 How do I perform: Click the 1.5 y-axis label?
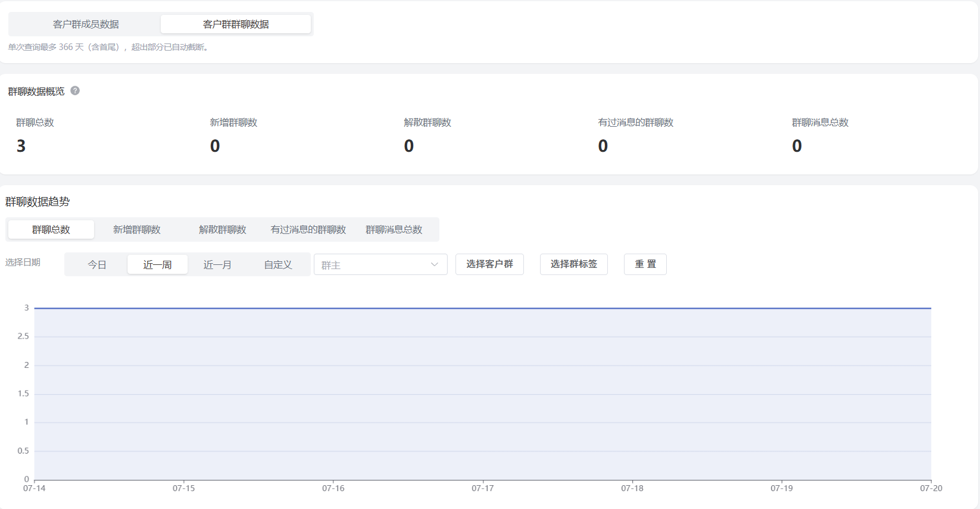pos(23,394)
